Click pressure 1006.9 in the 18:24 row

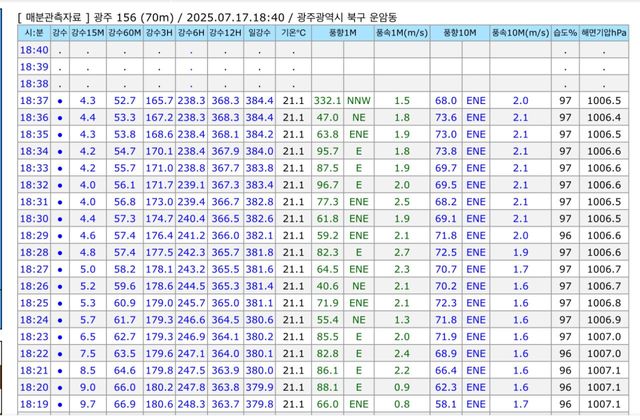[x=604, y=320]
